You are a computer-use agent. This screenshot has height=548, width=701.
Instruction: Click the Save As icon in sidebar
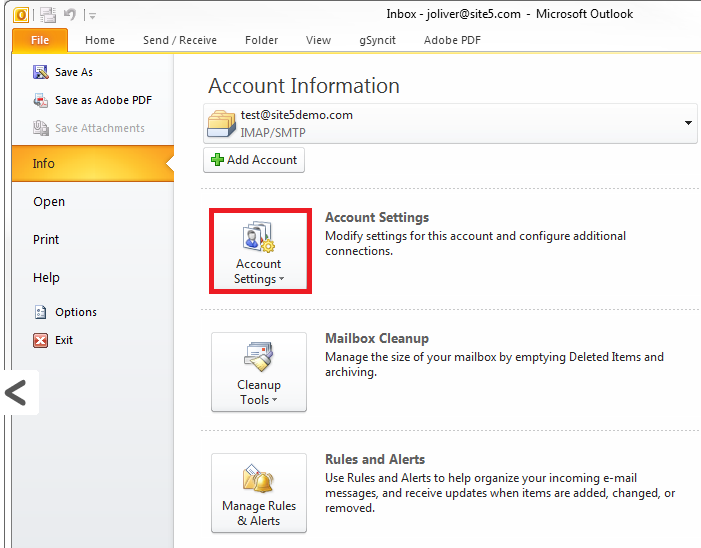[x=40, y=72]
